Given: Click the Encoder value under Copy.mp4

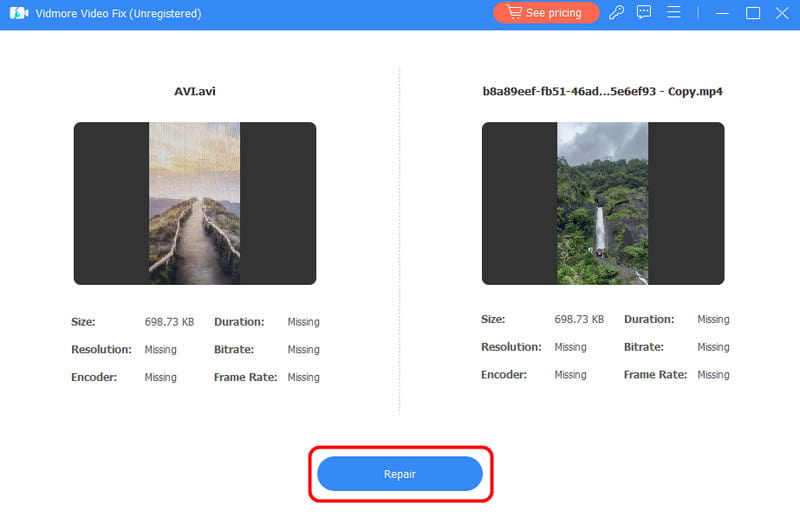Looking at the screenshot, I should [570, 375].
